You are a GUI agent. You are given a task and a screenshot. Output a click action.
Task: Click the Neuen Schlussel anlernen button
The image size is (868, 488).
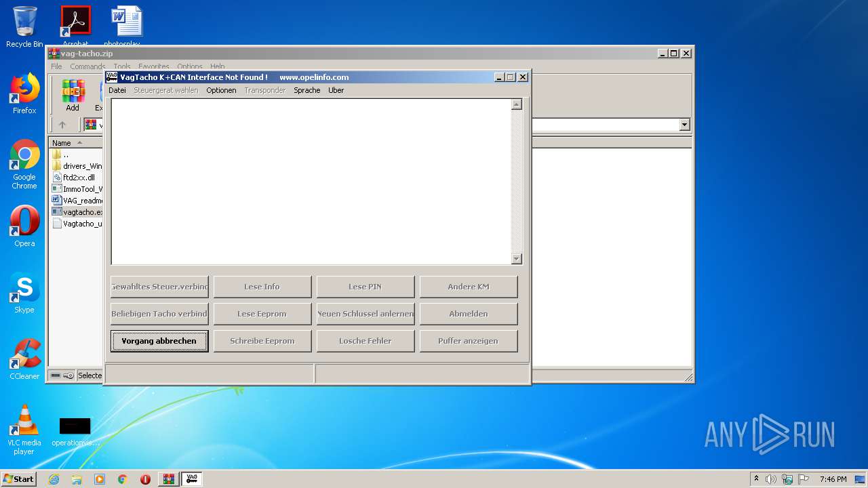tap(366, 314)
